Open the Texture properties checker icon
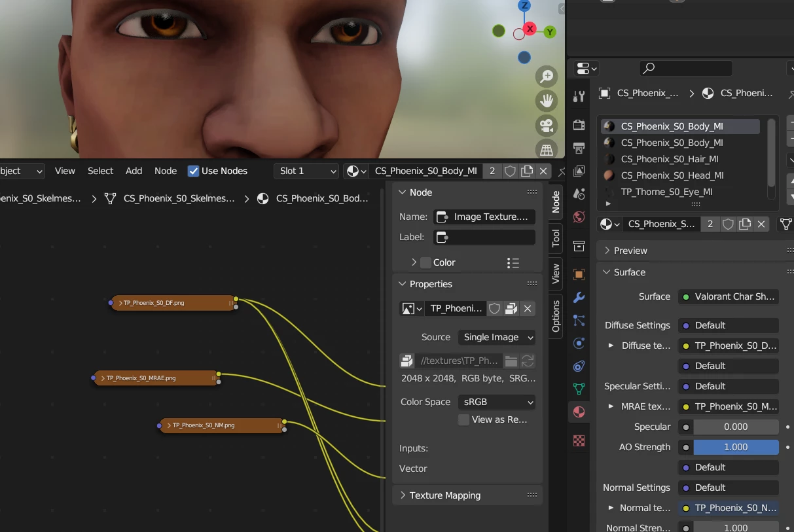The height and width of the screenshot is (532, 794). tap(579, 440)
